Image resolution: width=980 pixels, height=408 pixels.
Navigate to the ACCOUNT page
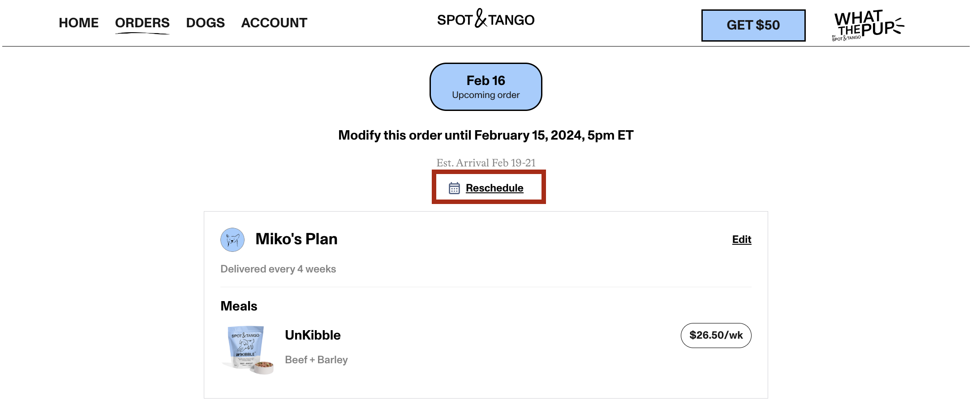click(x=274, y=23)
